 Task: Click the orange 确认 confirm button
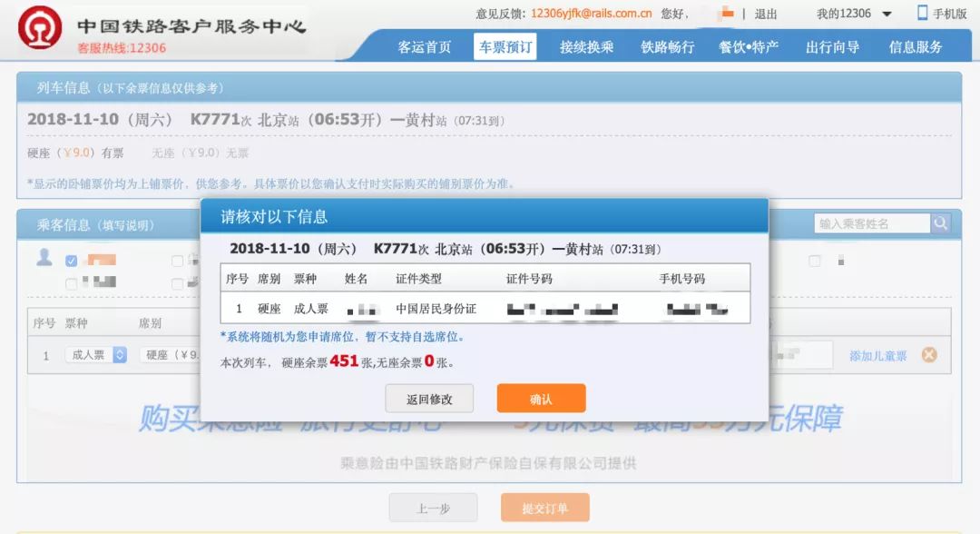(x=540, y=398)
